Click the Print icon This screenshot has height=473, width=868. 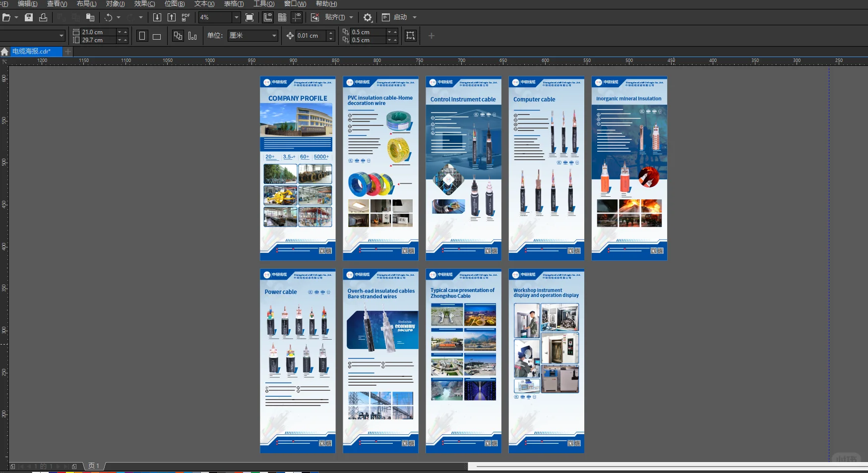pyautogui.click(x=43, y=17)
